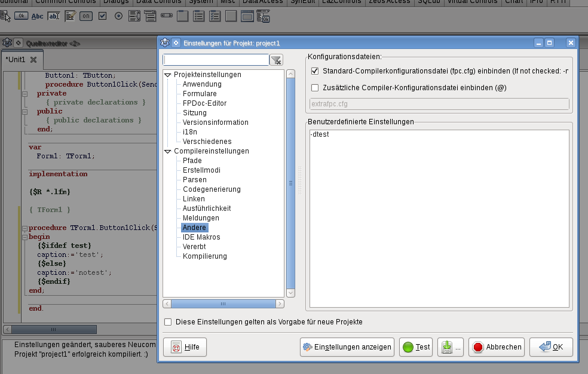
Task: Enable Zusätzliche Compiler-Konfigurationsdatei einbinden checkbox
Action: click(315, 88)
